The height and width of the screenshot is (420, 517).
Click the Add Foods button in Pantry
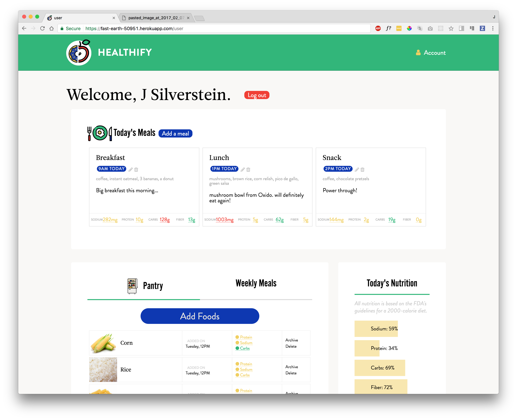pos(200,316)
